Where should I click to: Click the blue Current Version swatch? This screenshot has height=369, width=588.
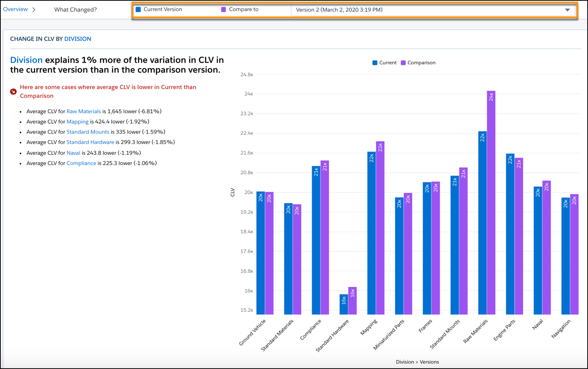point(138,10)
